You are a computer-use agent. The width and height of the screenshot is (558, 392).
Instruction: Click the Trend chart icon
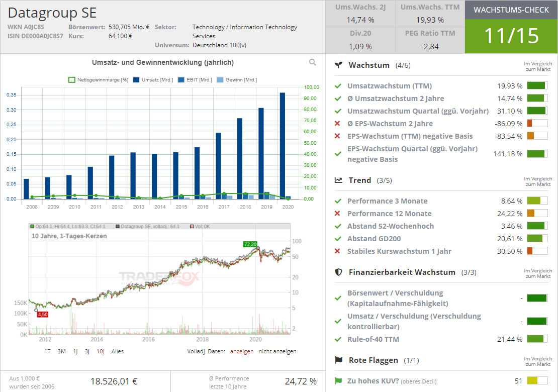(338, 180)
